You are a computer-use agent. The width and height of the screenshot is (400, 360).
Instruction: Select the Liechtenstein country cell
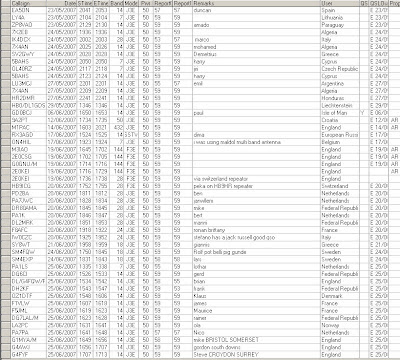point(340,106)
